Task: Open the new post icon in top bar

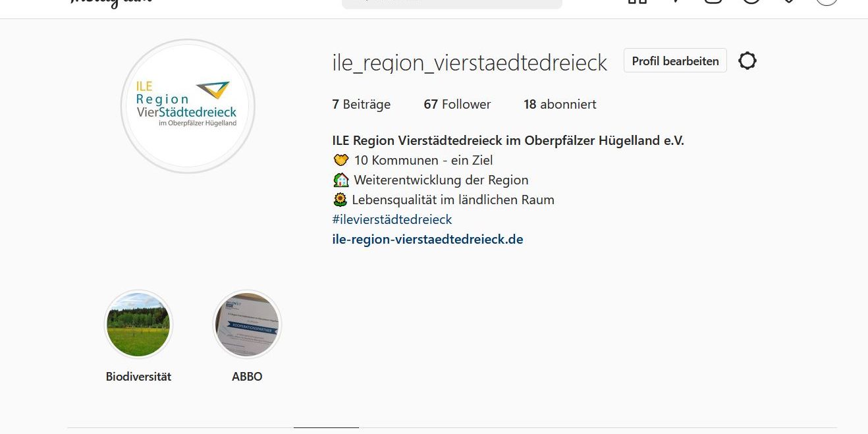Action: tap(713, 1)
